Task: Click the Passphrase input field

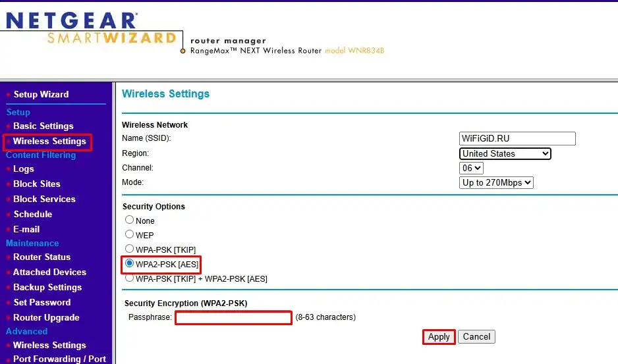Action: (x=233, y=318)
